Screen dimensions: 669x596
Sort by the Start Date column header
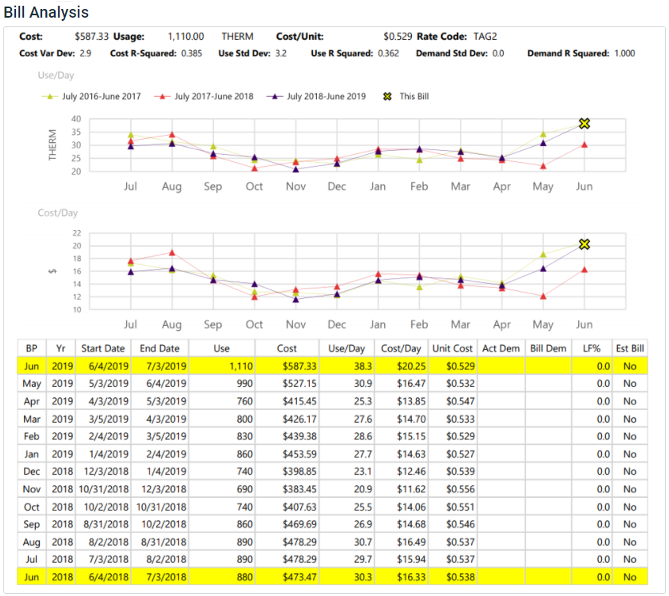[x=101, y=349]
